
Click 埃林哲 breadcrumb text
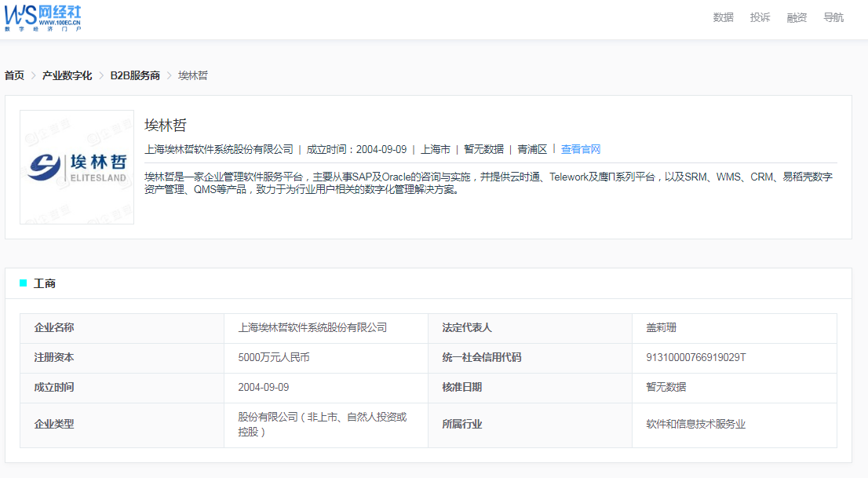pyautogui.click(x=192, y=75)
